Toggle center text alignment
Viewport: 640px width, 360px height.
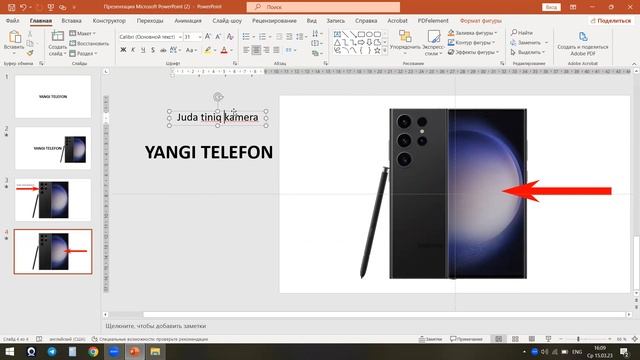tap(256, 50)
